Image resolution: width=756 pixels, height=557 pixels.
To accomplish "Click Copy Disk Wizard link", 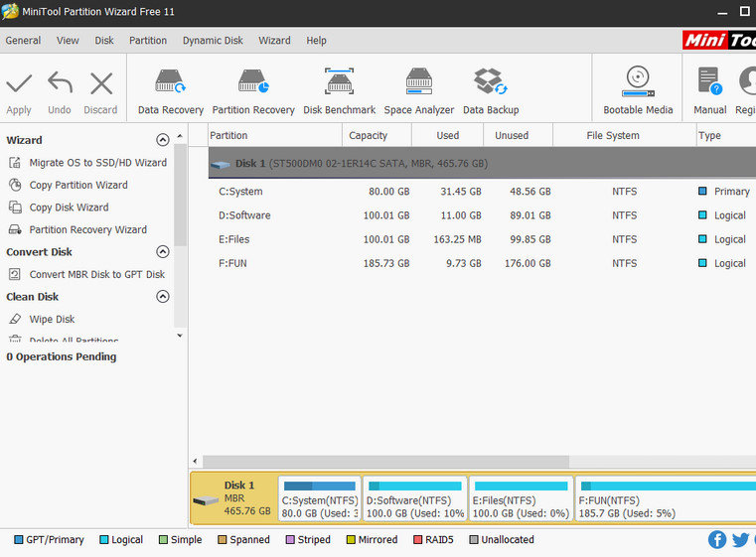I will 69,208.
